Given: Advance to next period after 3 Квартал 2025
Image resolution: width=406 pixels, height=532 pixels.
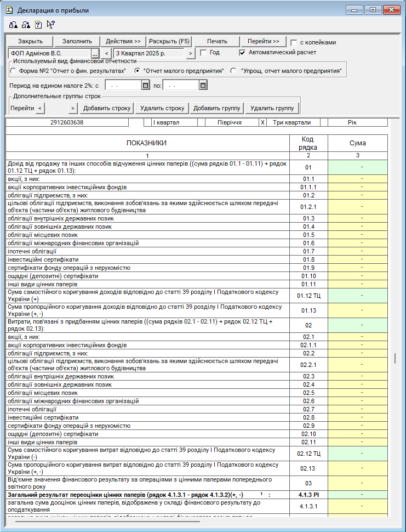Looking at the screenshot, I should click(x=191, y=53).
